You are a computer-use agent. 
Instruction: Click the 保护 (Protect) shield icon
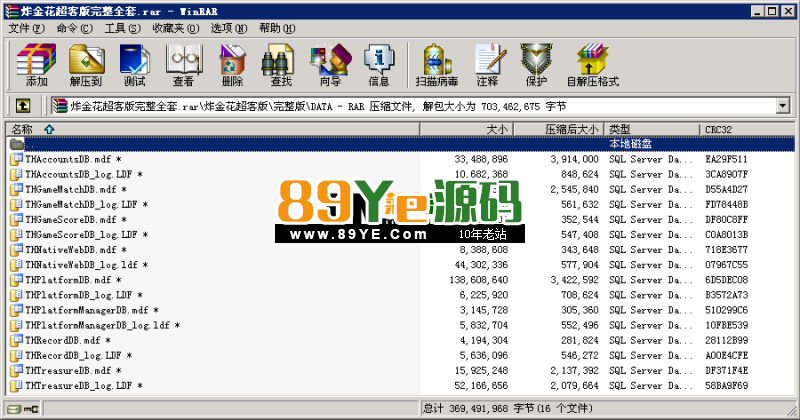coord(536,64)
